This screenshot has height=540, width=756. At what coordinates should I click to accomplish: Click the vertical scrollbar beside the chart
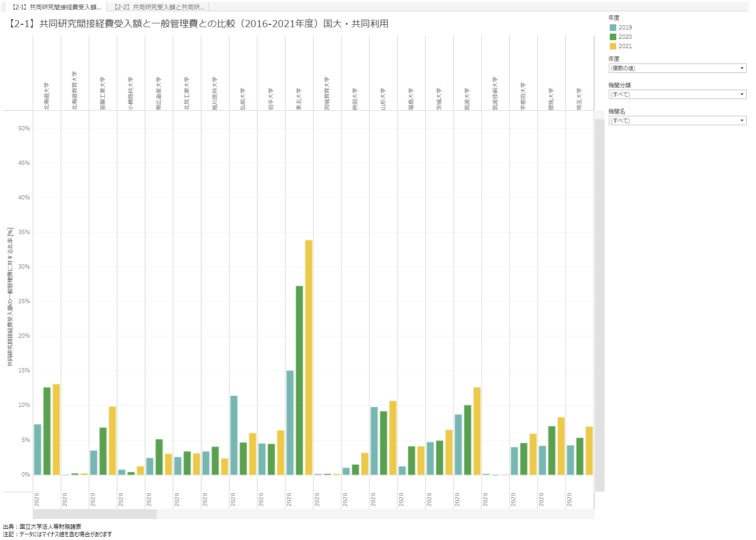pos(599,305)
